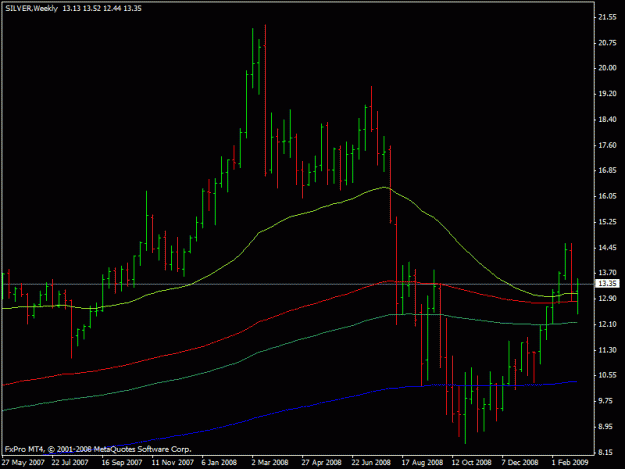Click the SILVER,Weekly chart title text

coord(31,8)
